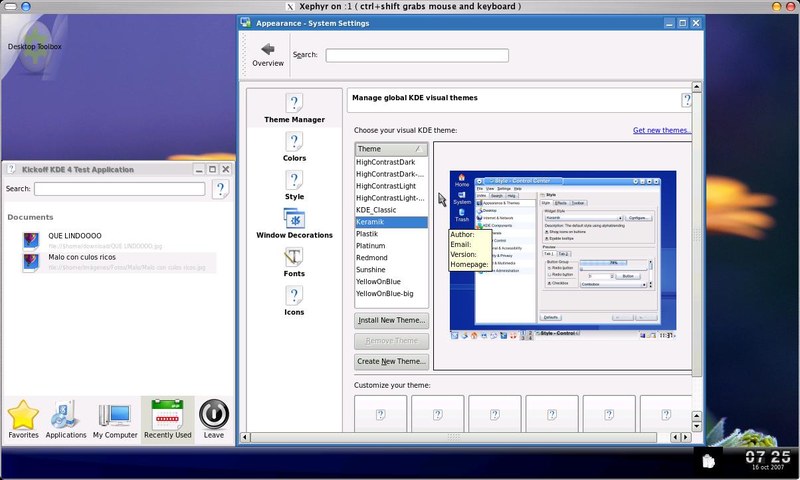The width and height of the screenshot is (800, 480).
Task: Click the clipboard icon in the panel
Action: click(708, 461)
